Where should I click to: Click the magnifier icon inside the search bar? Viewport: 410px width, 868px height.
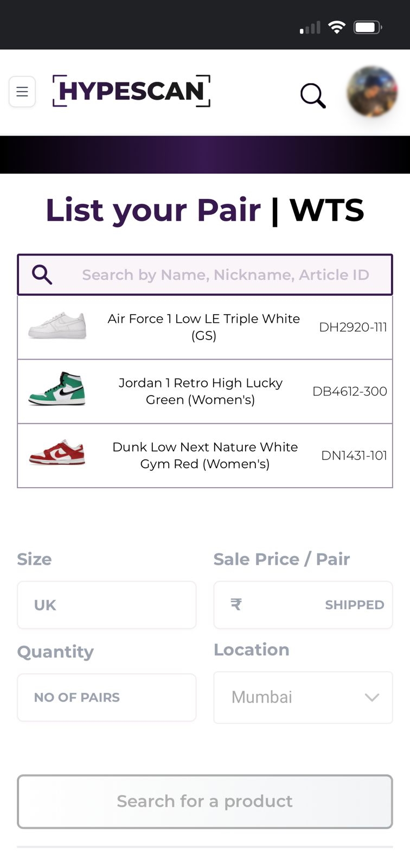[x=42, y=275]
